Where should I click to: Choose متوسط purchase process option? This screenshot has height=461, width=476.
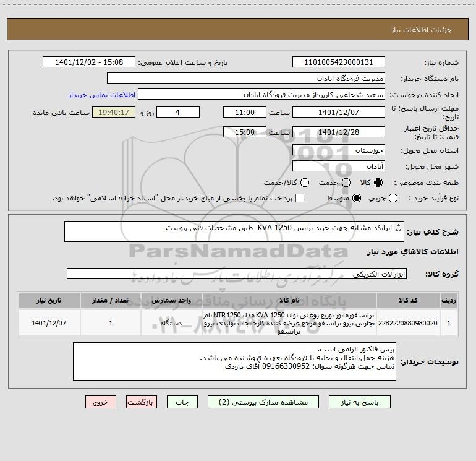[357, 198]
